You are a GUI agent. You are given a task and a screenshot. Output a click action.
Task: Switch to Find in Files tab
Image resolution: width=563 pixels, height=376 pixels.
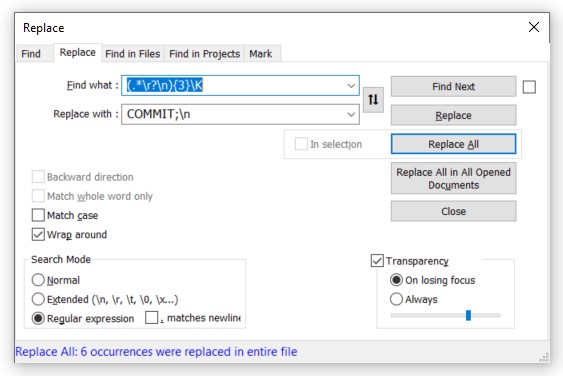[132, 54]
